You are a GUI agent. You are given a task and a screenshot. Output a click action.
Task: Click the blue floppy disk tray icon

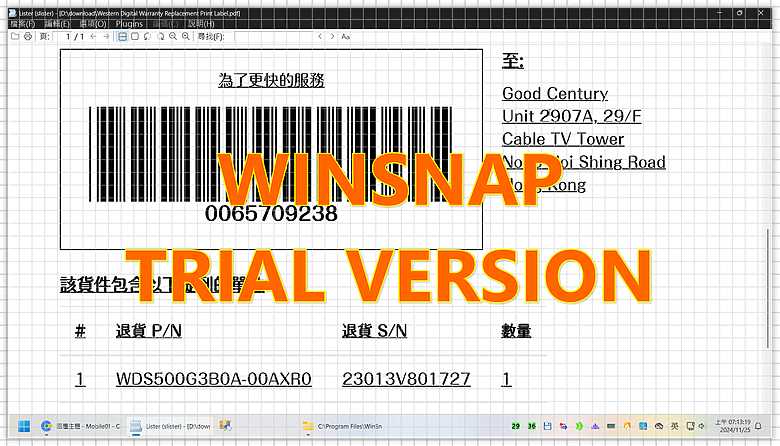click(547, 426)
